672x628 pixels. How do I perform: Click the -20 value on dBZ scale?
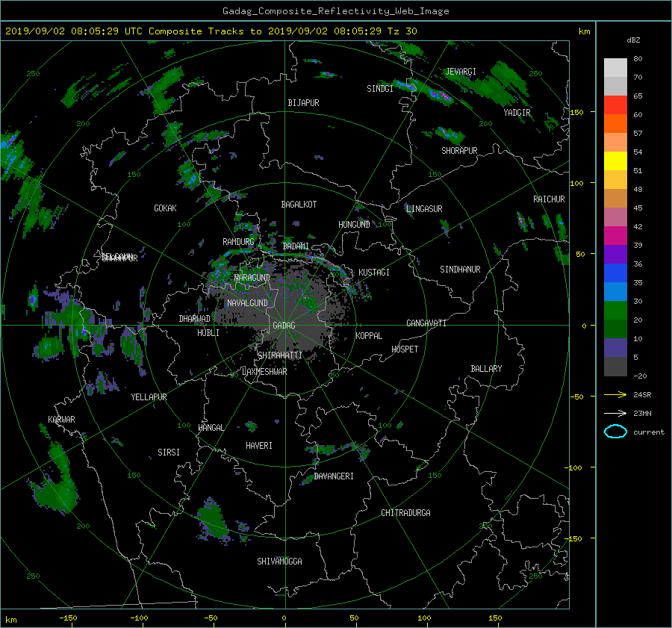[639, 376]
